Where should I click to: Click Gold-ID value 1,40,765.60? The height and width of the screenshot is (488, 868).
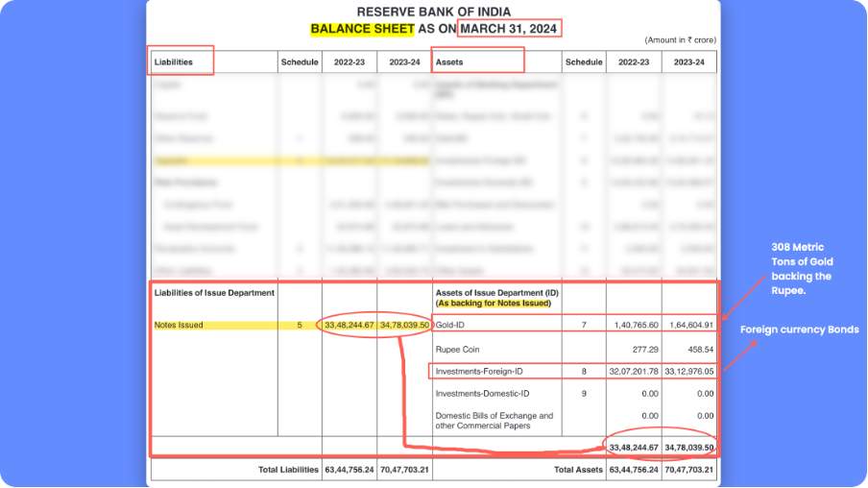click(x=637, y=325)
